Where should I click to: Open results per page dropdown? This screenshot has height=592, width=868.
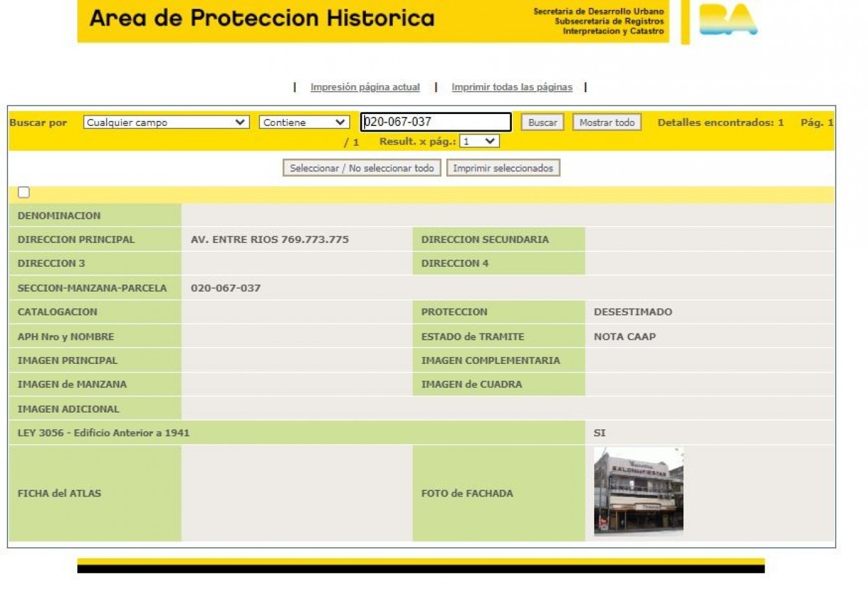tap(479, 141)
